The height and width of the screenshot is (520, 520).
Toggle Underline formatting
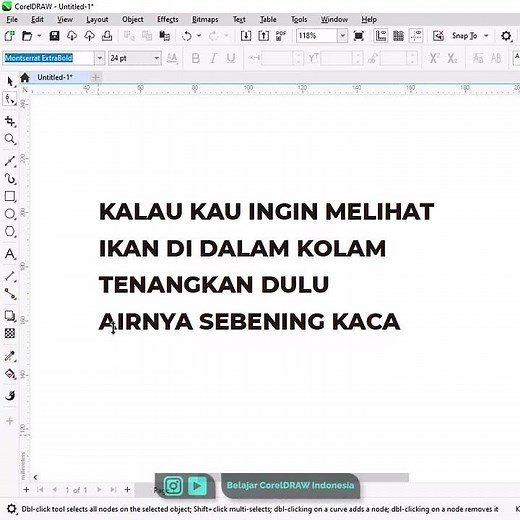(231, 59)
